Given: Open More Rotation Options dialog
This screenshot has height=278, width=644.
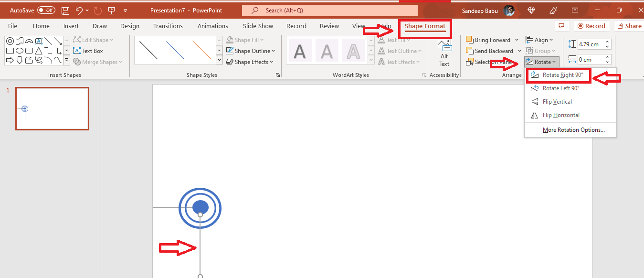Looking at the screenshot, I should click(x=573, y=130).
